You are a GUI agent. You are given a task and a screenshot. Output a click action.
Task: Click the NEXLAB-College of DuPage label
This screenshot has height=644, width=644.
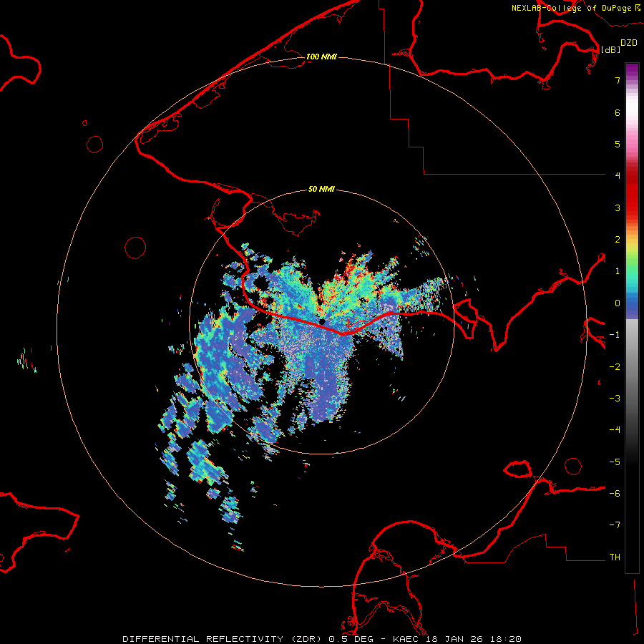[571, 8]
